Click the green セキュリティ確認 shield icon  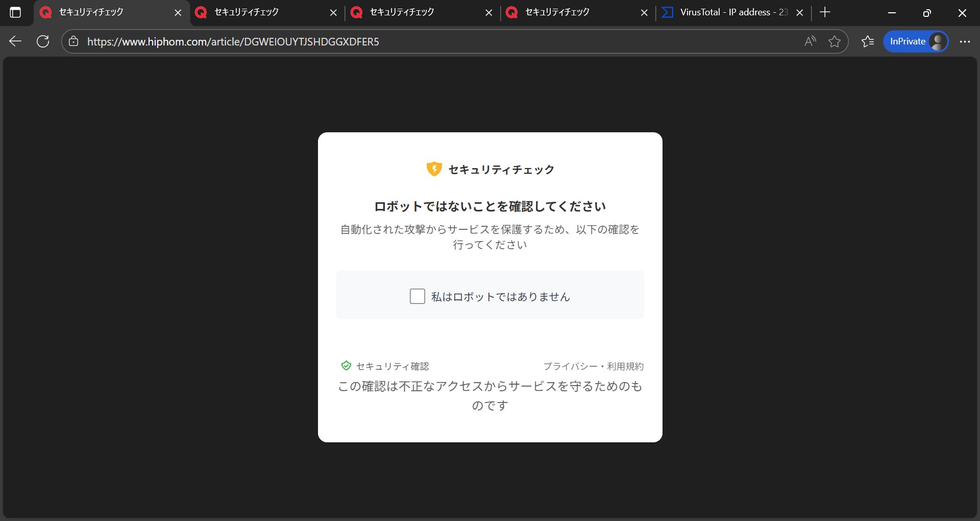(346, 366)
